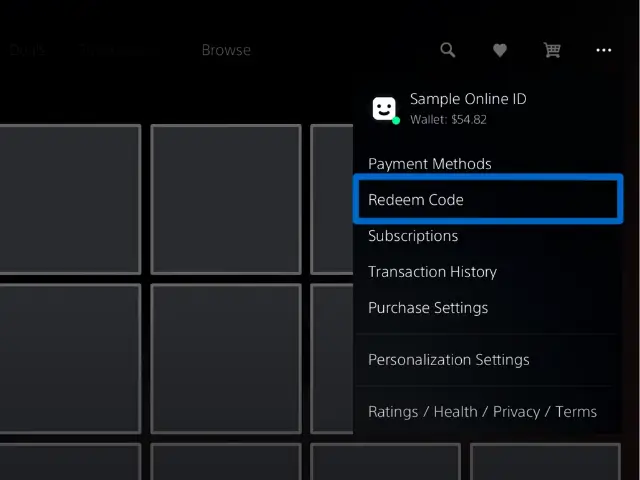The height and width of the screenshot is (480, 640).
Task: Open Ratings / Health / Privacy / Terms
Action: [x=482, y=411]
